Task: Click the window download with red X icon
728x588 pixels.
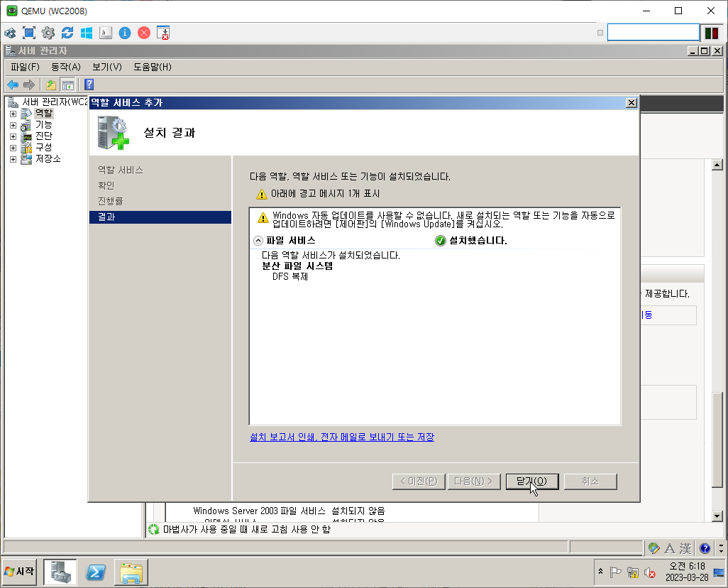Action: 163,33
